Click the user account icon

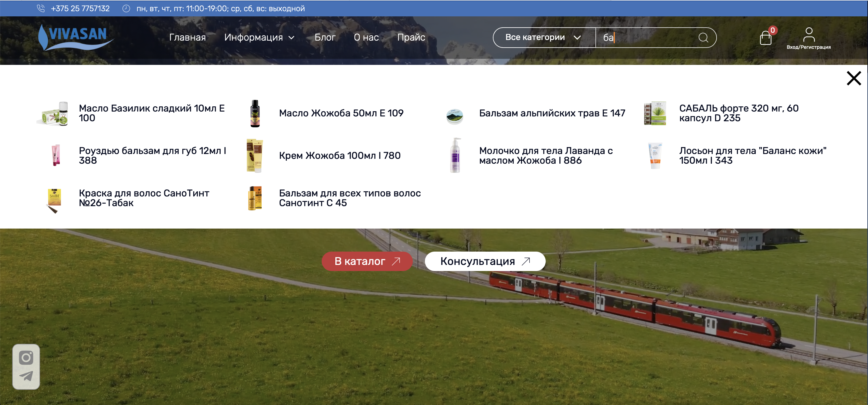click(809, 34)
